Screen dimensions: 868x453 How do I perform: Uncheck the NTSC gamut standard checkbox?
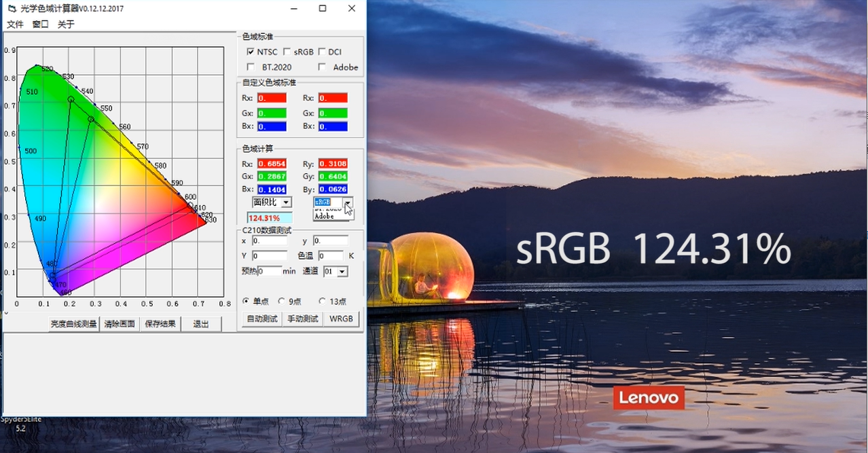coord(251,52)
